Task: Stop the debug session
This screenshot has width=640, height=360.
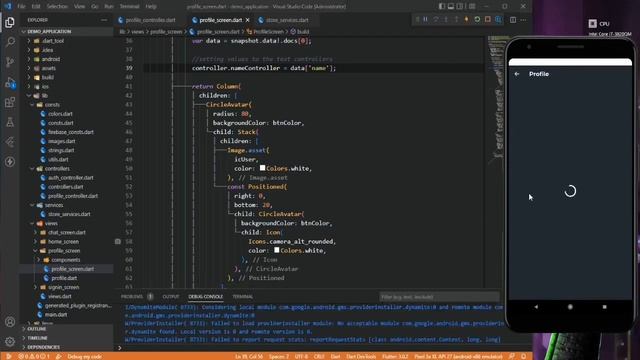Action: 487,20
